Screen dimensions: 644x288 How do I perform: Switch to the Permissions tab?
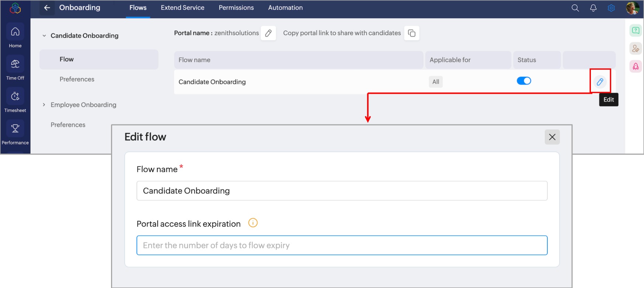(236, 8)
